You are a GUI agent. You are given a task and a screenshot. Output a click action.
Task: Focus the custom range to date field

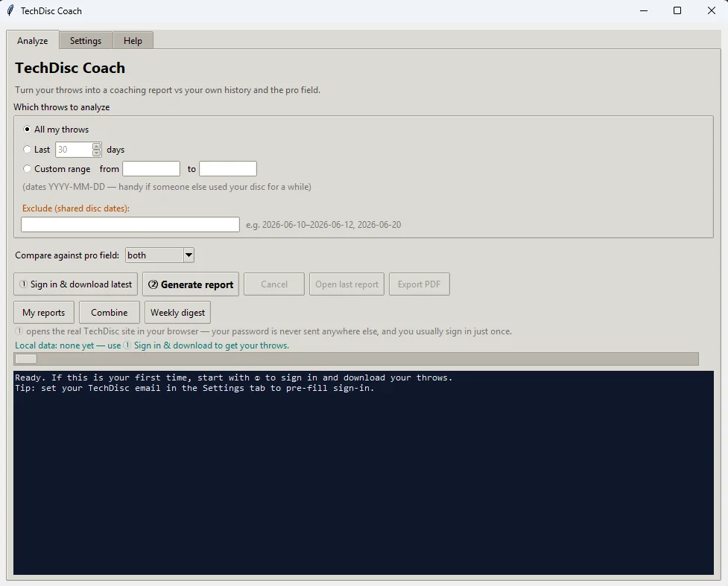[227, 168]
